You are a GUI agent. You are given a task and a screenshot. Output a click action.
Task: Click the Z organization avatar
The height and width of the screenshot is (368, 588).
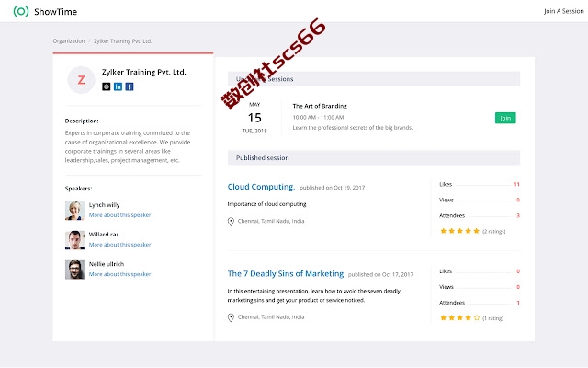(x=81, y=80)
